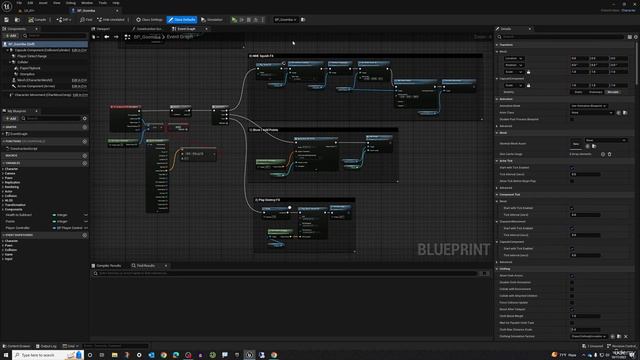Add a new variable with Variables plus icon

[x=84, y=163]
